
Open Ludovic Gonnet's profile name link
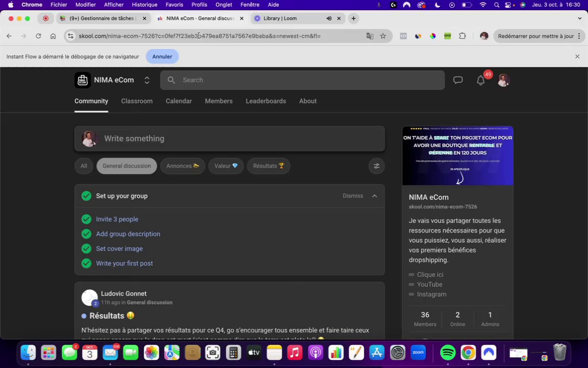pyautogui.click(x=124, y=294)
